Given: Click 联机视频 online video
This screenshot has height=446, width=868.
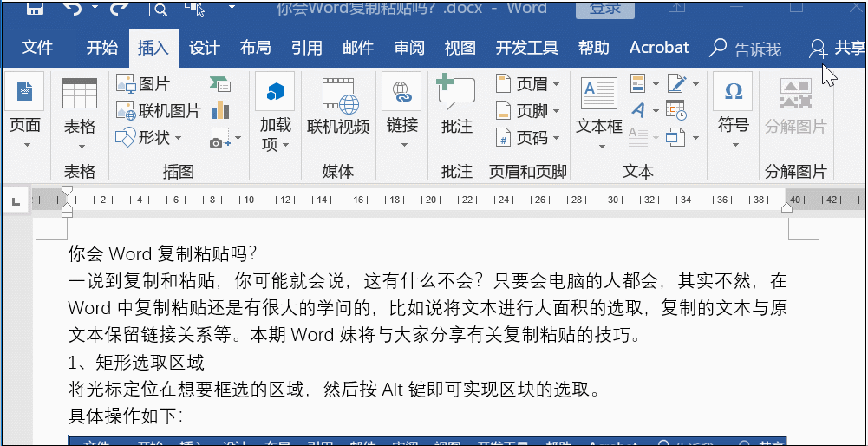Looking at the screenshot, I should click(338, 107).
